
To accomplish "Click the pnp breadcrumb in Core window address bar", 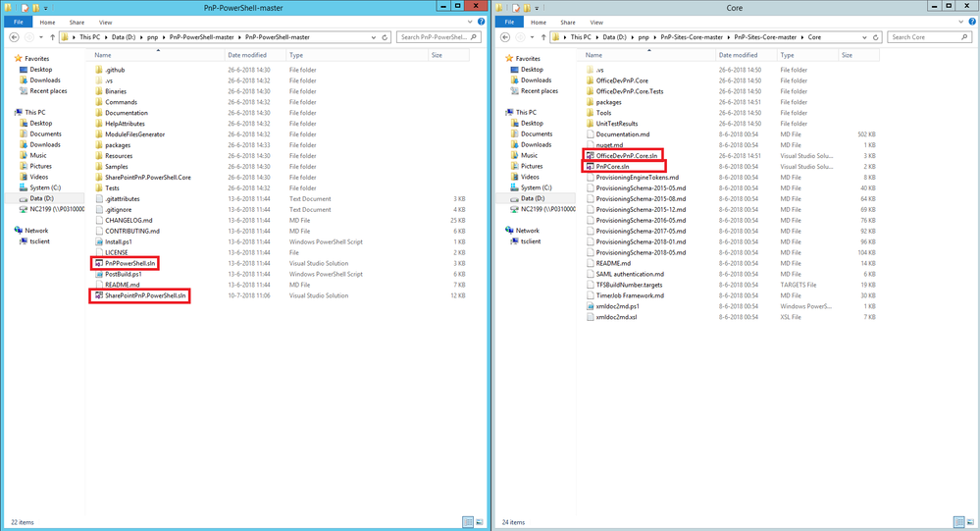I will 644,37.
